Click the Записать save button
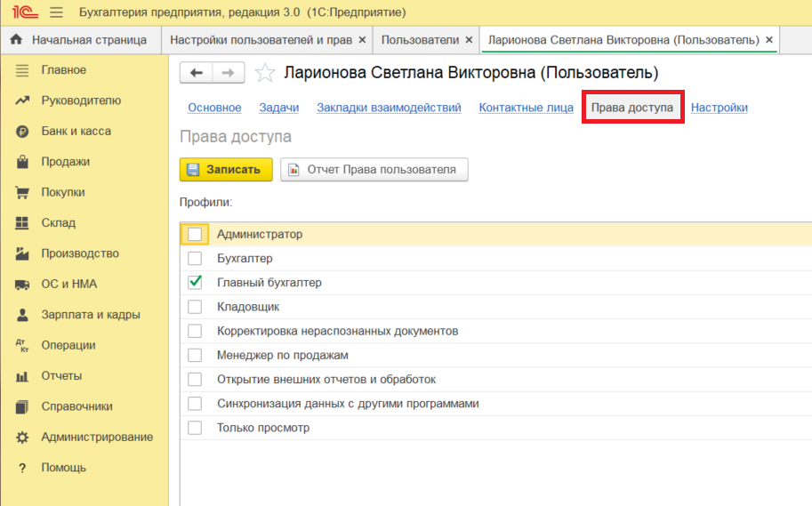Image resolution: width=812 pixels, height=506 pixels. [226, 170]
